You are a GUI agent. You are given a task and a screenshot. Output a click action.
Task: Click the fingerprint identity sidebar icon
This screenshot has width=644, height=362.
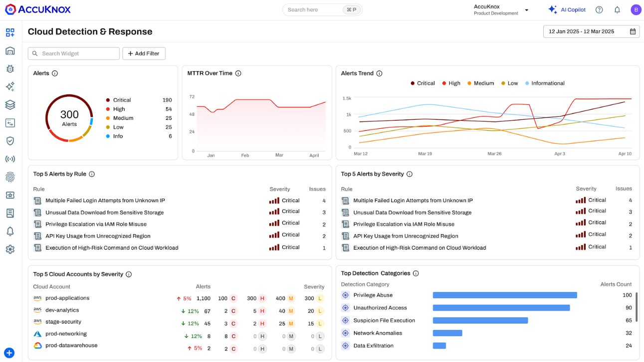(x=10, y=177)
